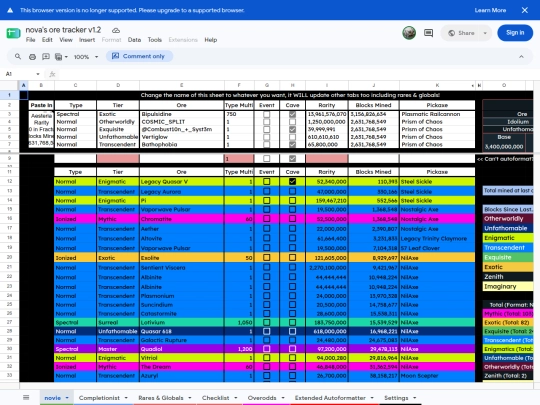Open the name box dropdown arrow
The image size is (540, 405).
pyautogui.click(x=38, y=74)
